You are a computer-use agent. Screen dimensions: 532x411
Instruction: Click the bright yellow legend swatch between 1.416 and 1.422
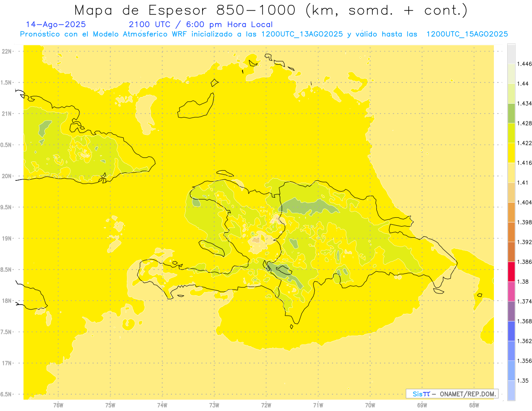click(511, 153)
